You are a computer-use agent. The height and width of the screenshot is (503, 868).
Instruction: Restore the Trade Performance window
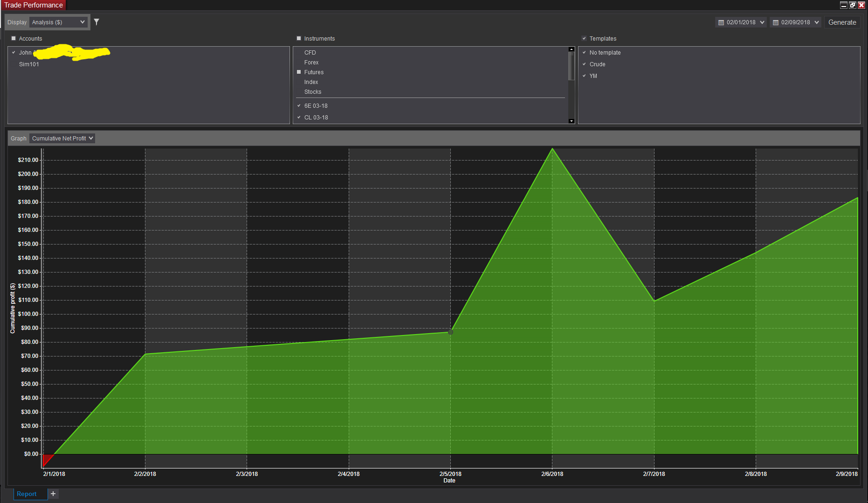click(x=853, y=5)
